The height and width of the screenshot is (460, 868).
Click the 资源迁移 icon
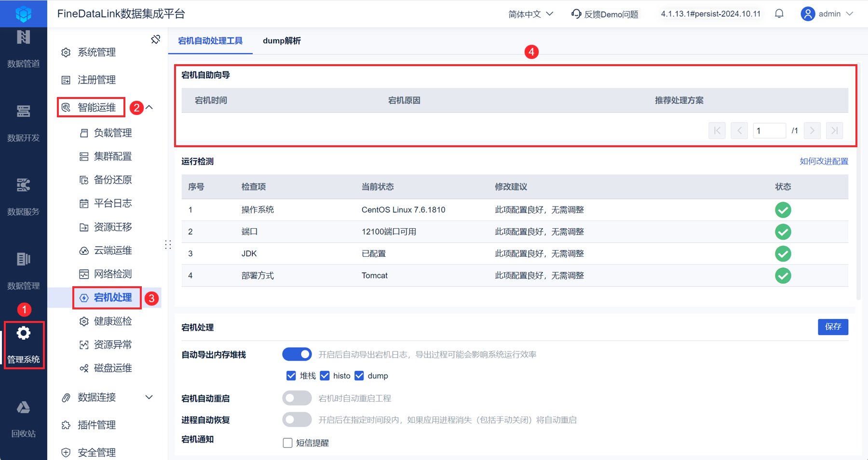coord(84,227)
